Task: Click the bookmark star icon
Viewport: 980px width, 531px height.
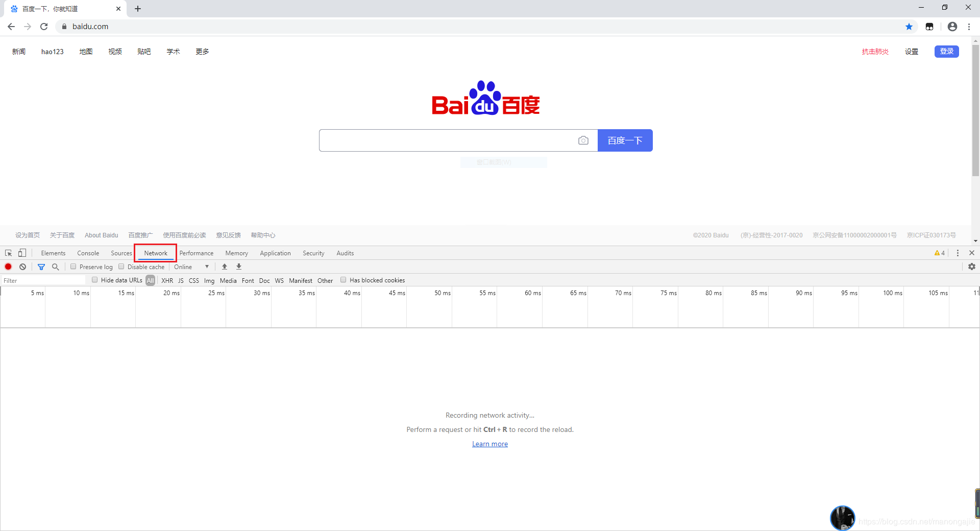Action: tap(909, 27)
